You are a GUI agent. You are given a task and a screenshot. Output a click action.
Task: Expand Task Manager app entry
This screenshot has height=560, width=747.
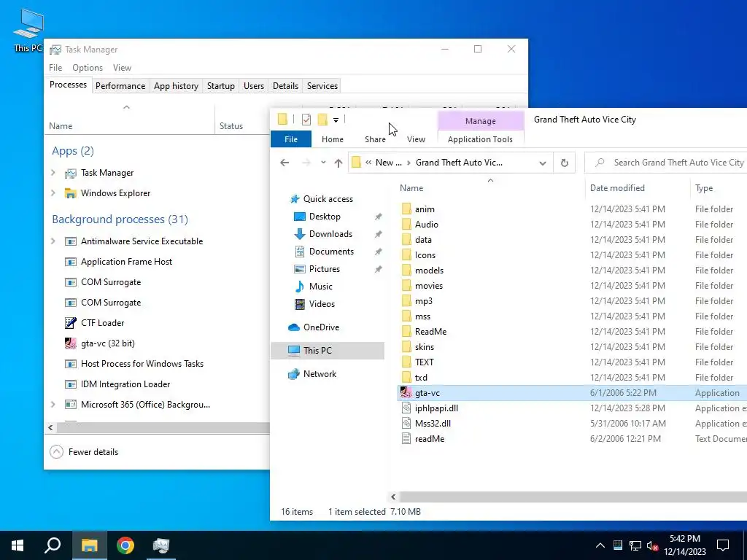click(x=53, y=173)
